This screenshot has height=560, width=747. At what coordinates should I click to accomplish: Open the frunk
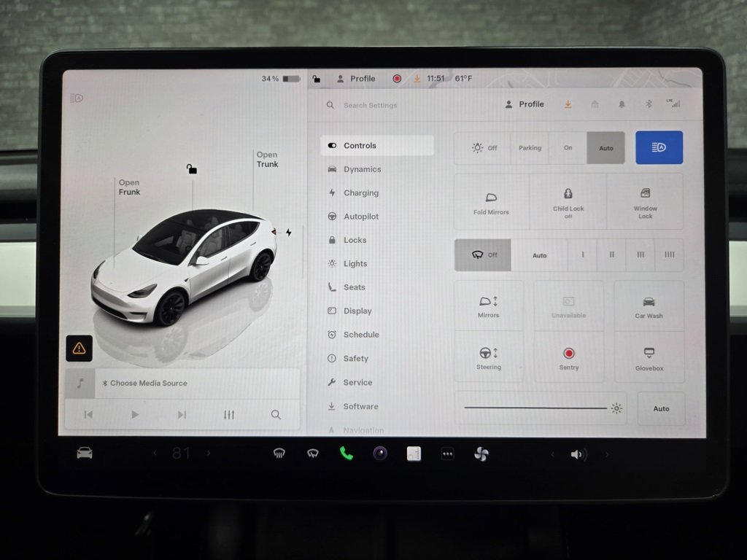tap(128, 187)
